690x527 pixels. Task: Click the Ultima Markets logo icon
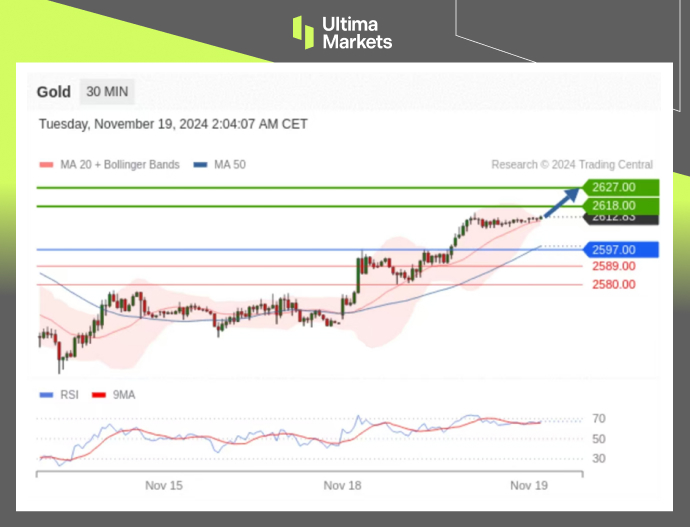click(303, 31)
